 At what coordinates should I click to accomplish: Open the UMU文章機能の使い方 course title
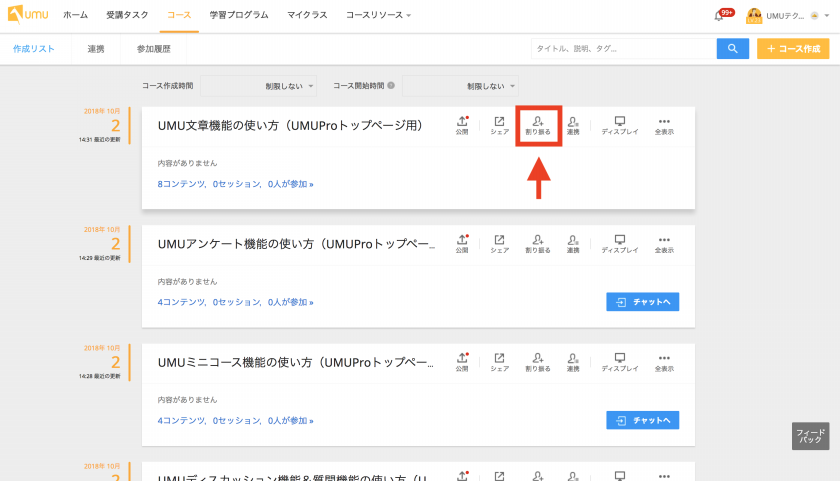coord(290,125)
